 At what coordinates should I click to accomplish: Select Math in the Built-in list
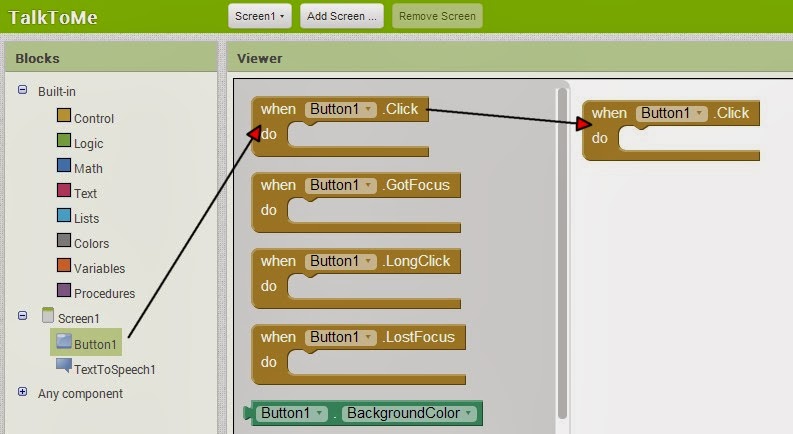point(89,168)
